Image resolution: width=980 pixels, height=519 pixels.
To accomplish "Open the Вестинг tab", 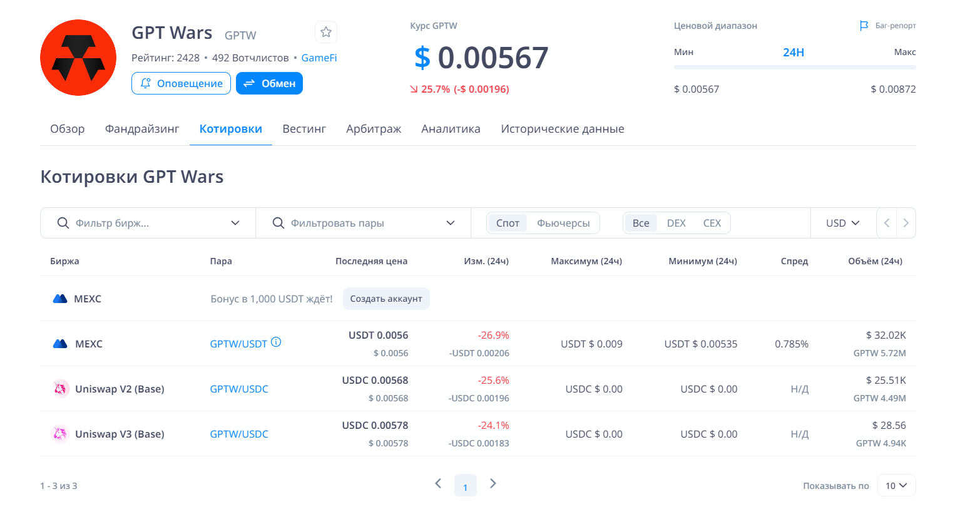I will coord(304,129).
